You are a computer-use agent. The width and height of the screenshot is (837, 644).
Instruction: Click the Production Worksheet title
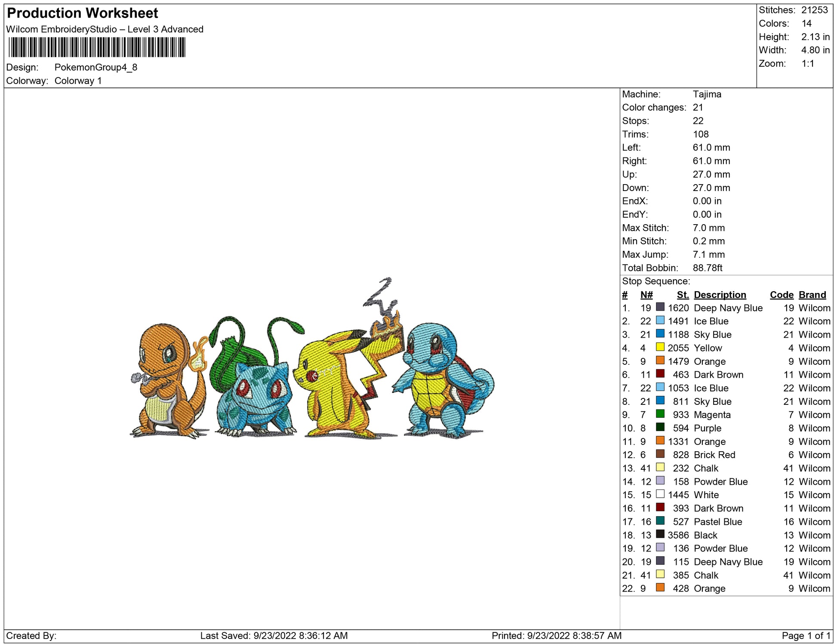(83, 13)
